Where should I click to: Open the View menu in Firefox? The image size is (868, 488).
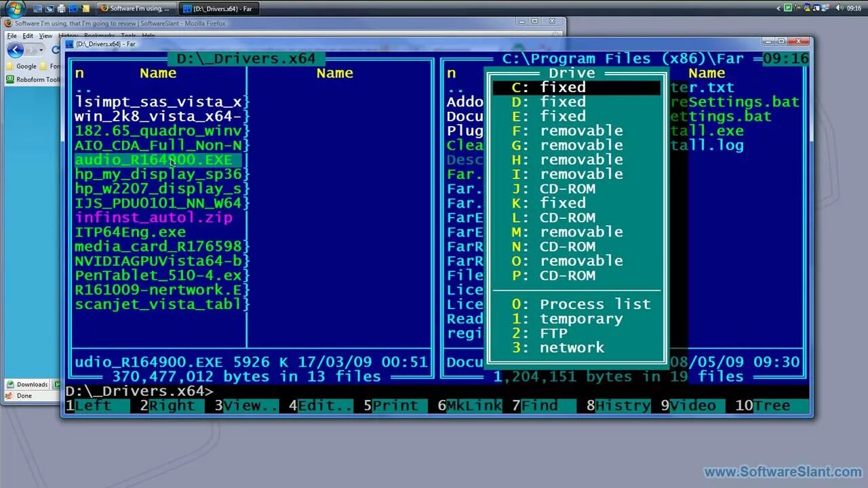(45, 36)
